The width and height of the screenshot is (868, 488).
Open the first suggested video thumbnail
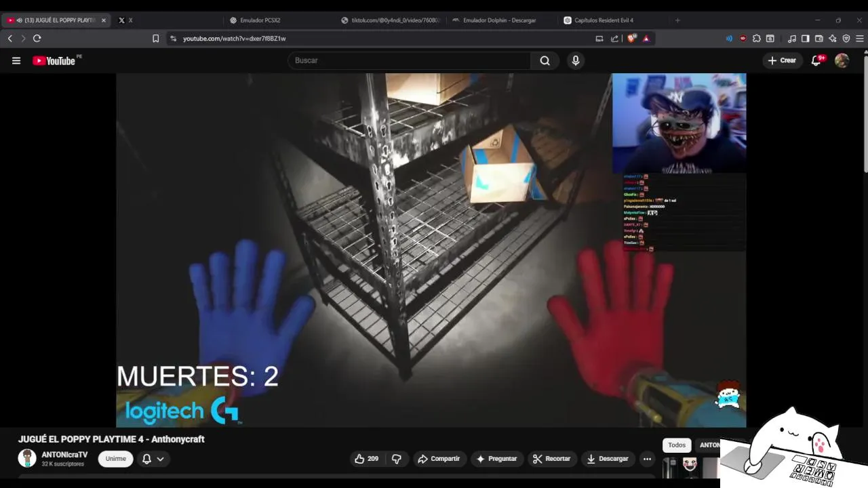(690, 468)
